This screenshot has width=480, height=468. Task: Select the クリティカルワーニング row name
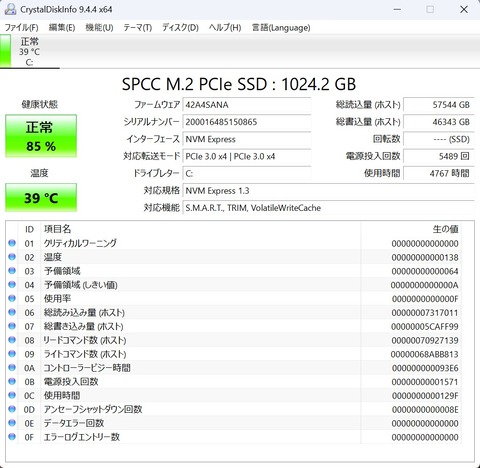(x=80, y=243)
